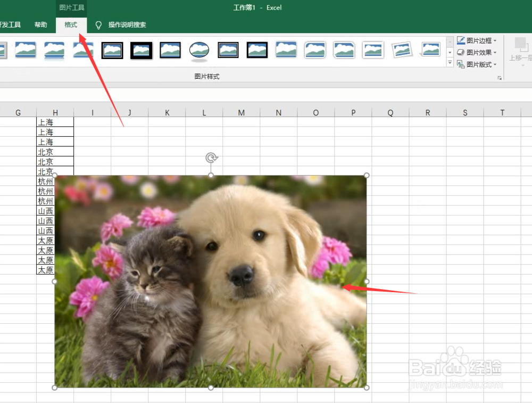Apply the Rounded Diagonal Corner White style
Viewport: 532px width, 403px height.
click(x=315, y=50)
